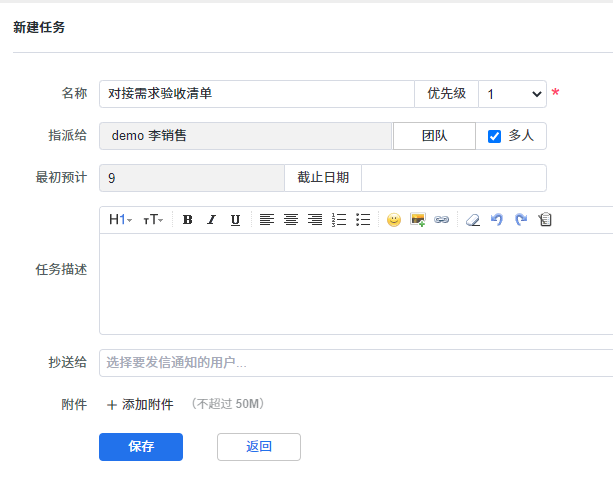This screenshot has height=481, width=613.
Task: Insert a bulleted list
Action: tap(363, 220)
